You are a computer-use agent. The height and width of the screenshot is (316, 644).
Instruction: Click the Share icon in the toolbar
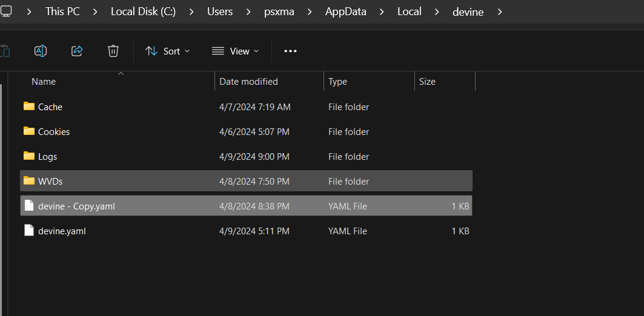tap(77, 51)
